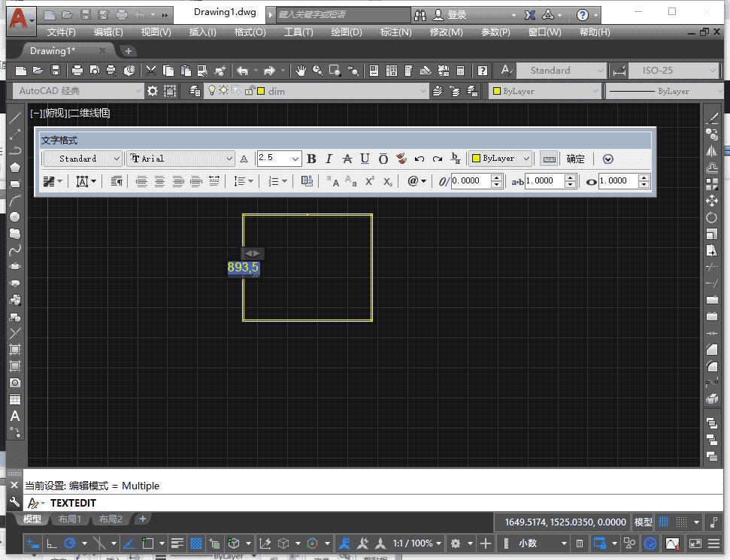This screenshot has height=560, width=730.
Task: Click the yellow ByLayer object color swatch
Action: point(497,91)
